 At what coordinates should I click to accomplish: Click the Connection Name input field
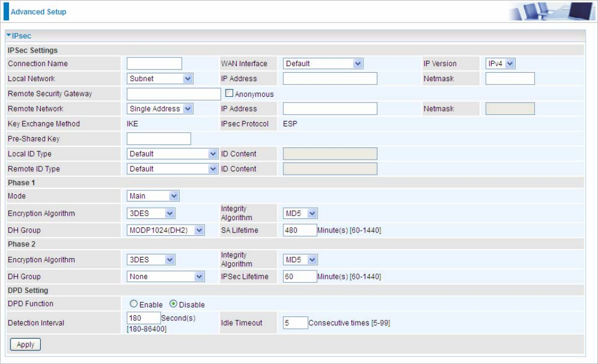pyautogui.click(x=154, y=63)
